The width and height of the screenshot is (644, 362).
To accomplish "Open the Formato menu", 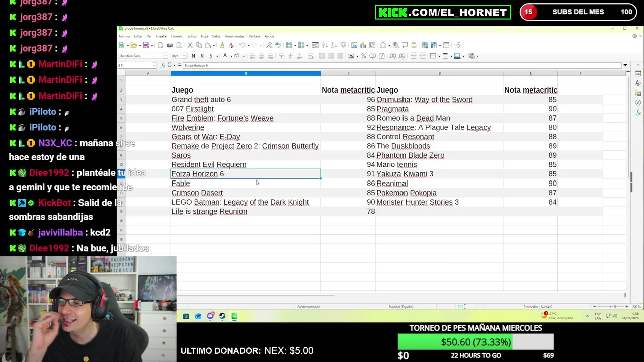I will (x=177, y=36).
